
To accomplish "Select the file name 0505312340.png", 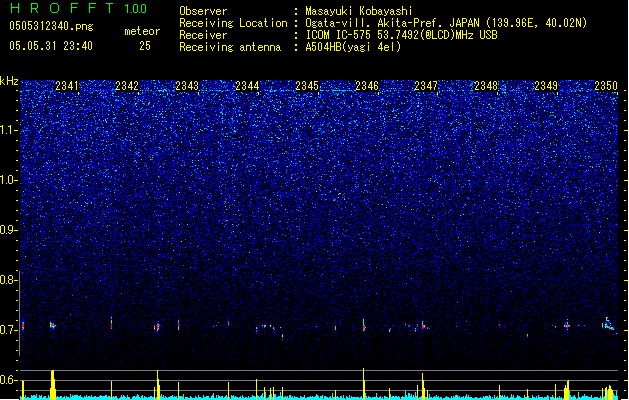I will [51, 26].
